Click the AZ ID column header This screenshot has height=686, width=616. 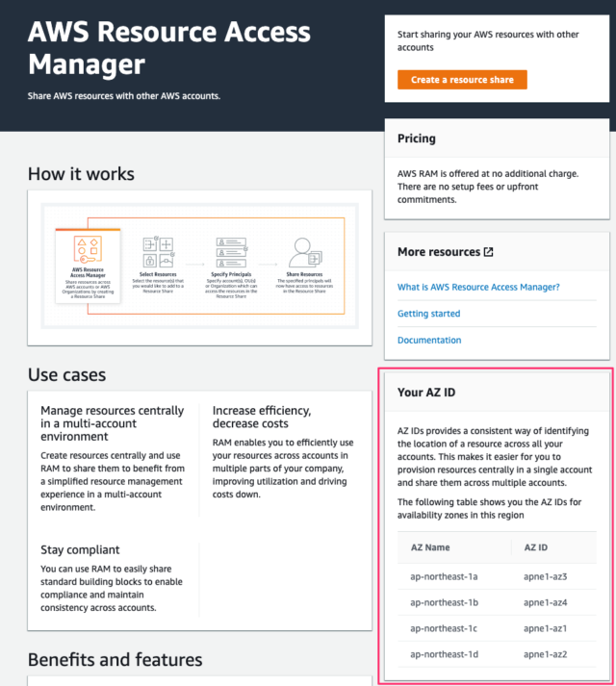click(535, 547)
